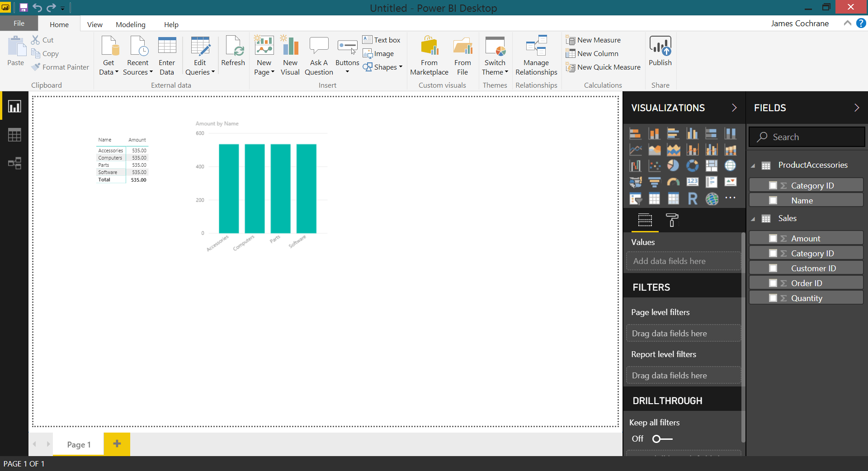Click the Values 'Add data fields here' well
The width and height of the screenshot is (868, 471).
coord(684,261)
